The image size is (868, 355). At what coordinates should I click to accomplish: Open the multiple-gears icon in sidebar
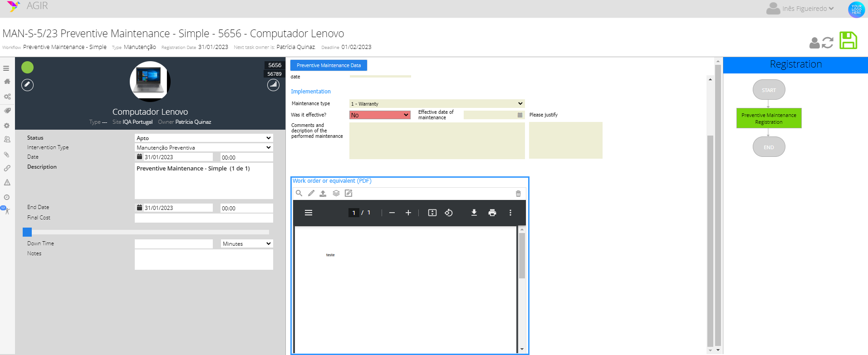(x=7, y=97)
